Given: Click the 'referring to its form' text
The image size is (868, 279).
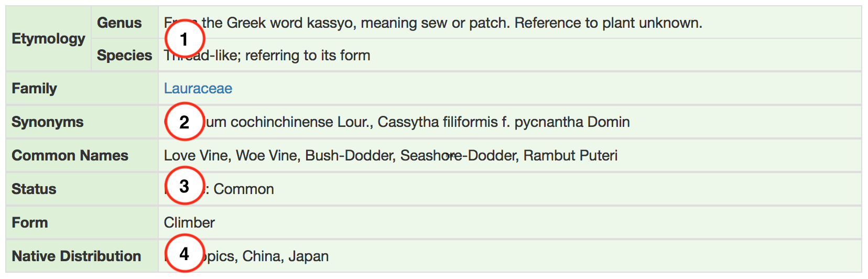Looking at the screenshot, I should point(307,56).
